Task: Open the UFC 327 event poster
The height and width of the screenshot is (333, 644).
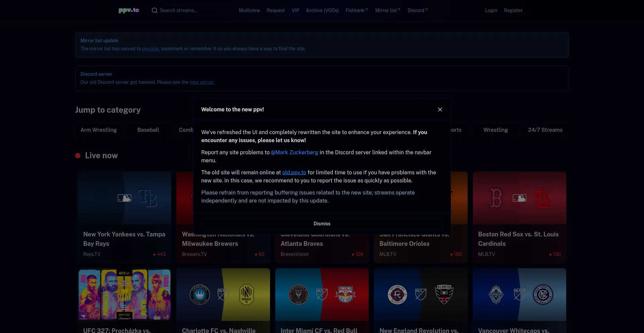Action: (x=124, y=294)
